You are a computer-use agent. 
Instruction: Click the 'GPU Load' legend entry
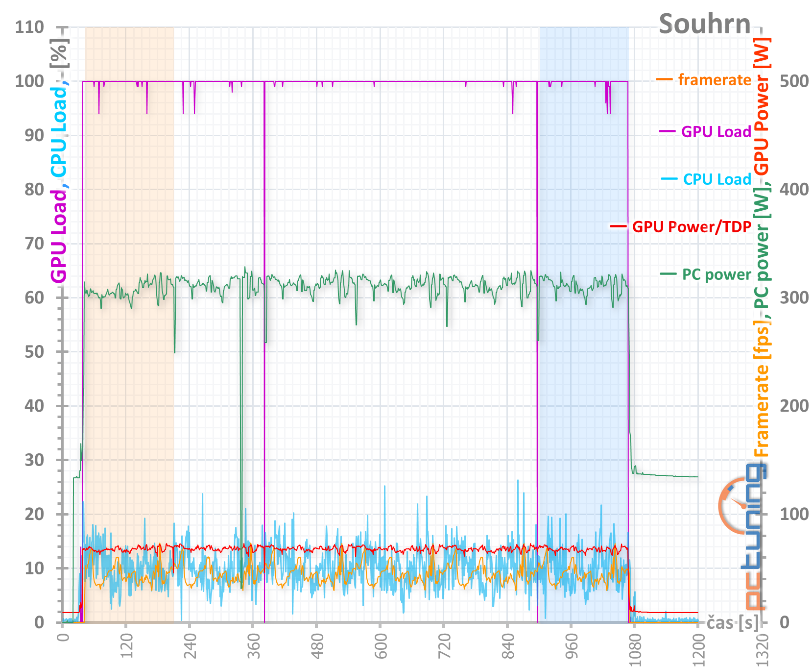(x=716, y=131)
